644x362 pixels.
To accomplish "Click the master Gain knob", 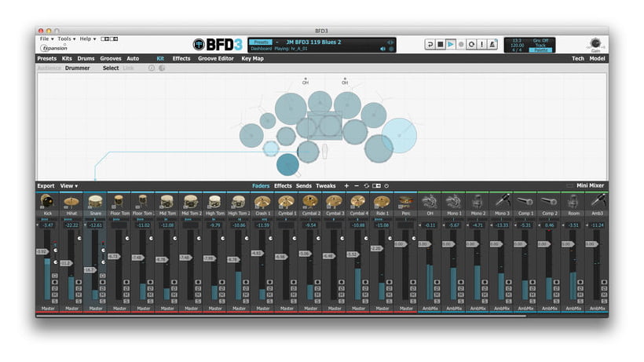I will (x=595, y=43).
